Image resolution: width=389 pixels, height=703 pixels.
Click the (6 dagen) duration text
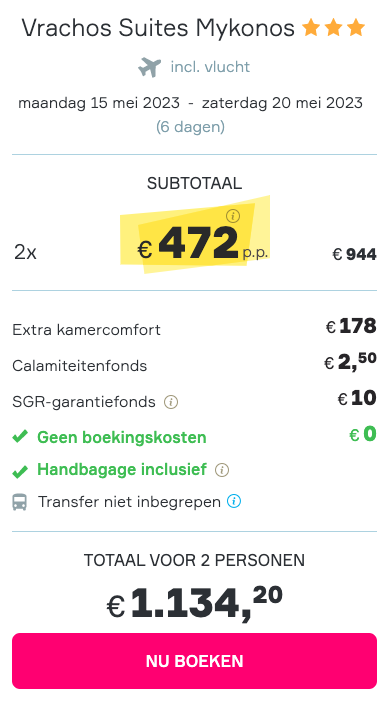tap(190, 127)
